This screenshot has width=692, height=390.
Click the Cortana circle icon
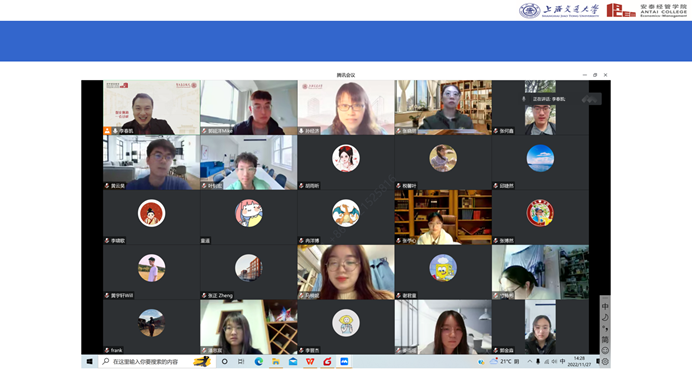point(225,361)
